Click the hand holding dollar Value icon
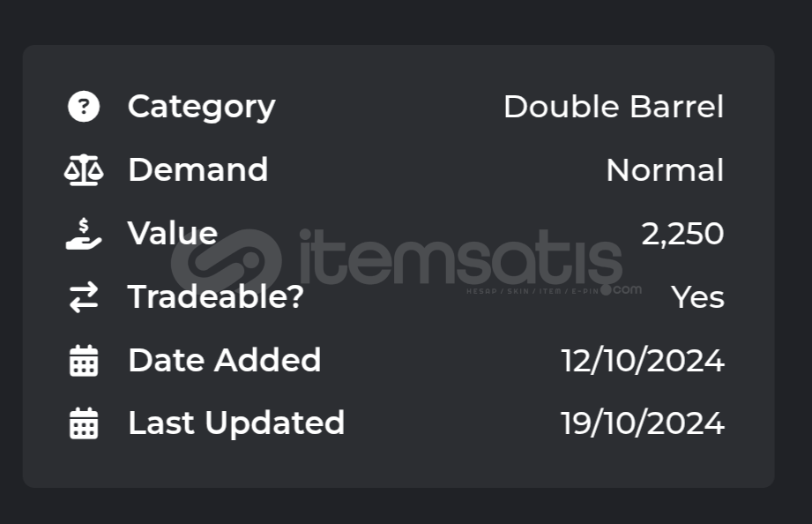The height and width of the screenshot is (524, 812). coord(84,234)
